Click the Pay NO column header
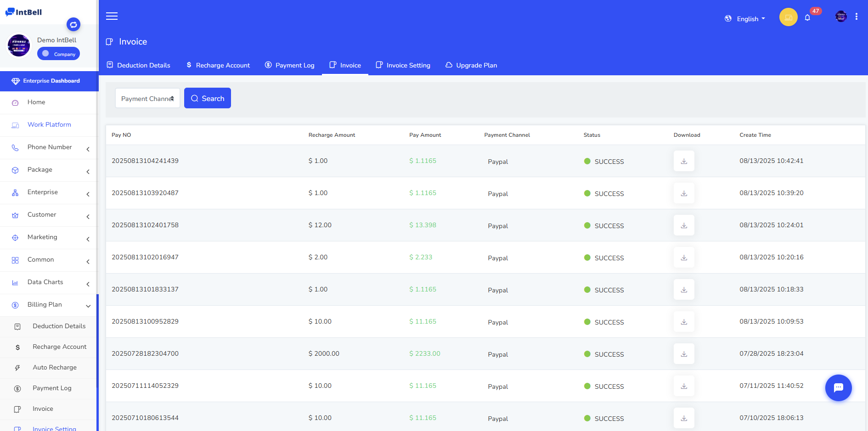The width and height of the screenshot is (868, 431). 121,135
